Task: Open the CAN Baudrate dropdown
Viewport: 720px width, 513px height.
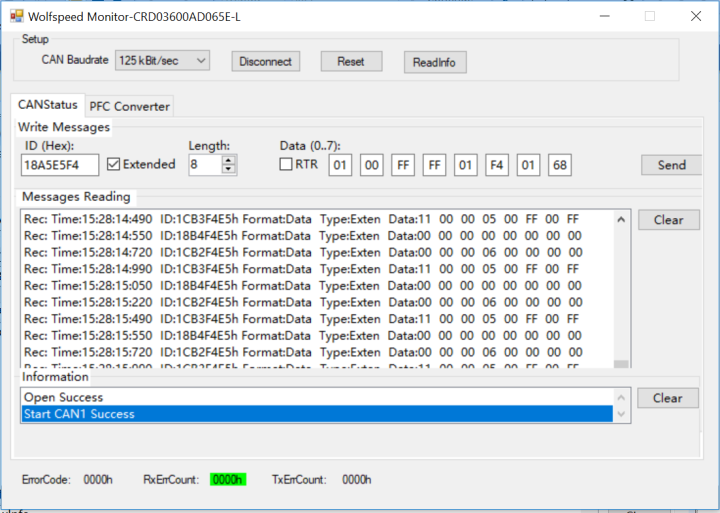Action: coord(162,61)
